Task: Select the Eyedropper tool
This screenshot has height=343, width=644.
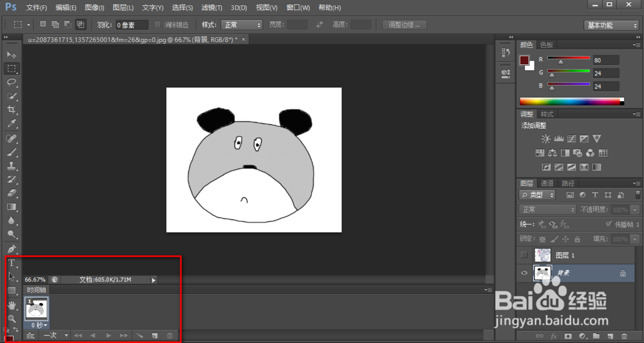Action: click(12, 123)
